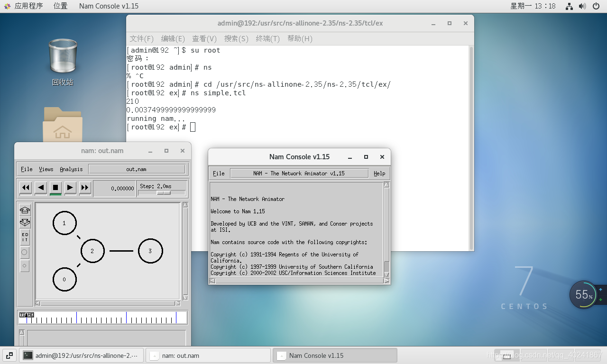607x364 pixels.
Task: Open File menu in Nam Console
Action: (219, 173)
